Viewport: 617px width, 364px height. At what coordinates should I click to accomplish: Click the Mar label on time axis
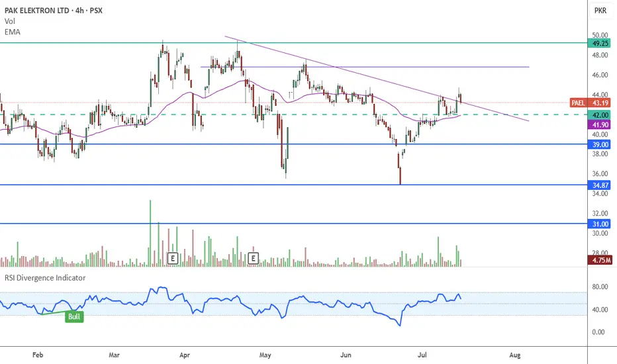[x=114, y=355]
